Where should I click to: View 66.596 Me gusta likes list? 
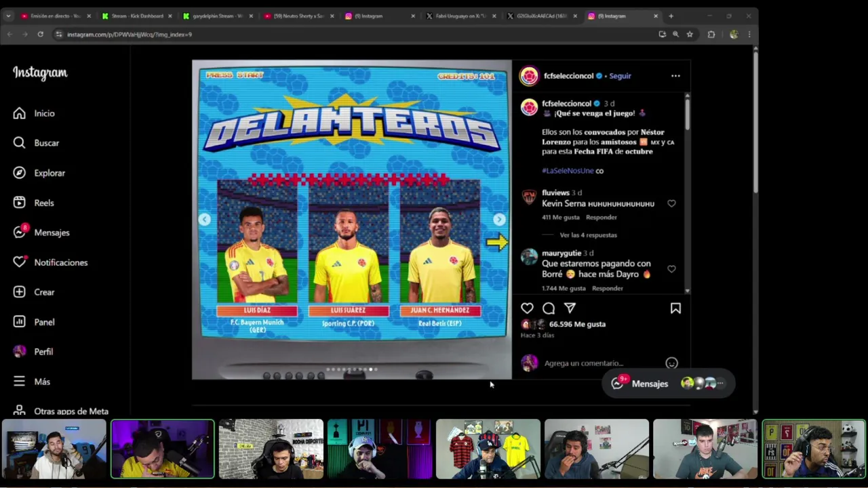(577, 324)
